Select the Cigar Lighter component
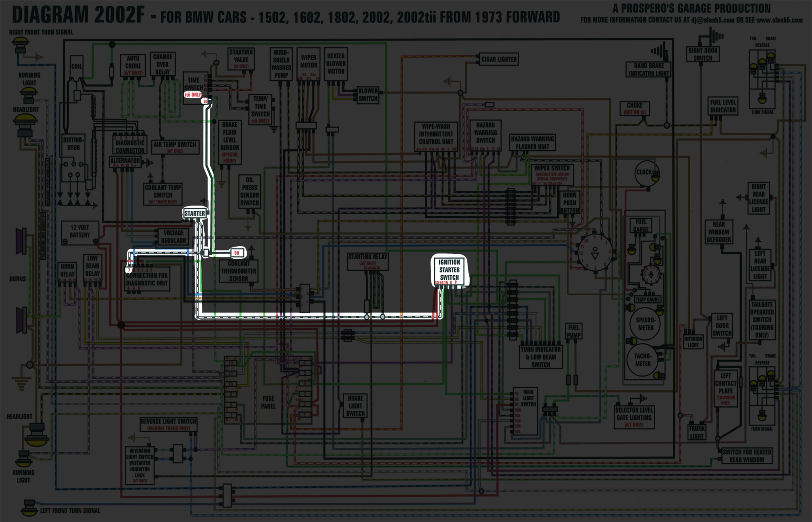Viewport: 812px width, 522px height. 499,59
